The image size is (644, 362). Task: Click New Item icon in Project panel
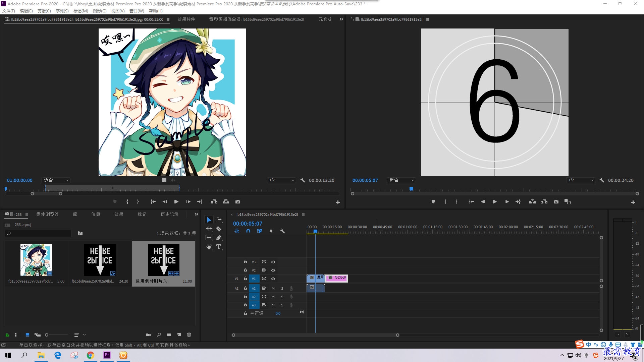pyautogui.click(x=179, y=335)
